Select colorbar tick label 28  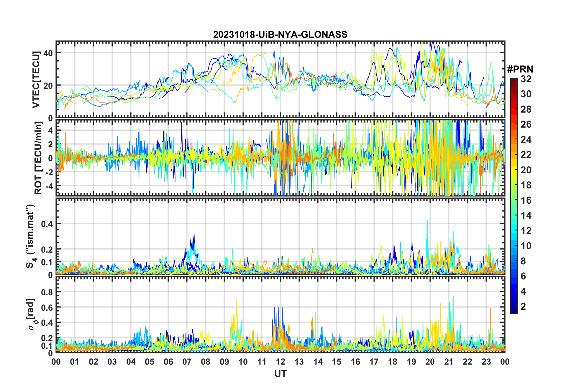[526, 109]
